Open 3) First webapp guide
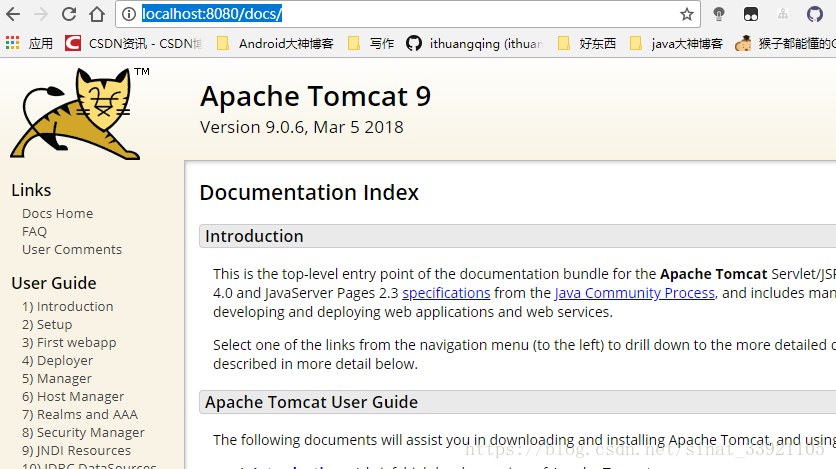The width and height of the screenshot is (836, 469). [69, 343]
